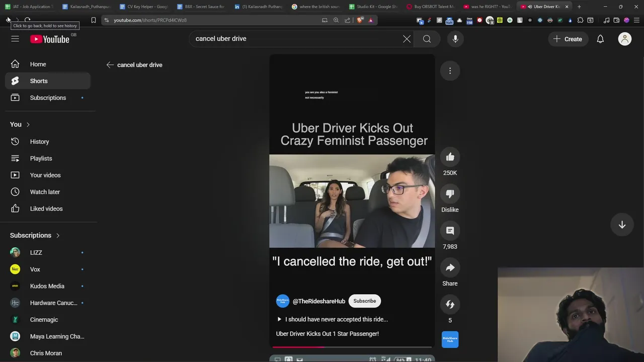Switch to Studio Kit - Google Sheets tab
Image resolution: width=644 pixels, height=362 pixels.
[373, 7]
